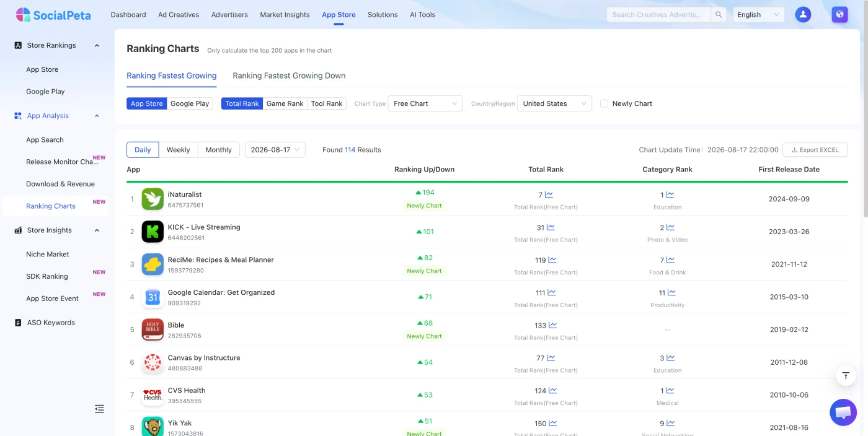The image size is (868, 436).
Task: Select App Store platform toggle
Action: click(x=147, y=103)
